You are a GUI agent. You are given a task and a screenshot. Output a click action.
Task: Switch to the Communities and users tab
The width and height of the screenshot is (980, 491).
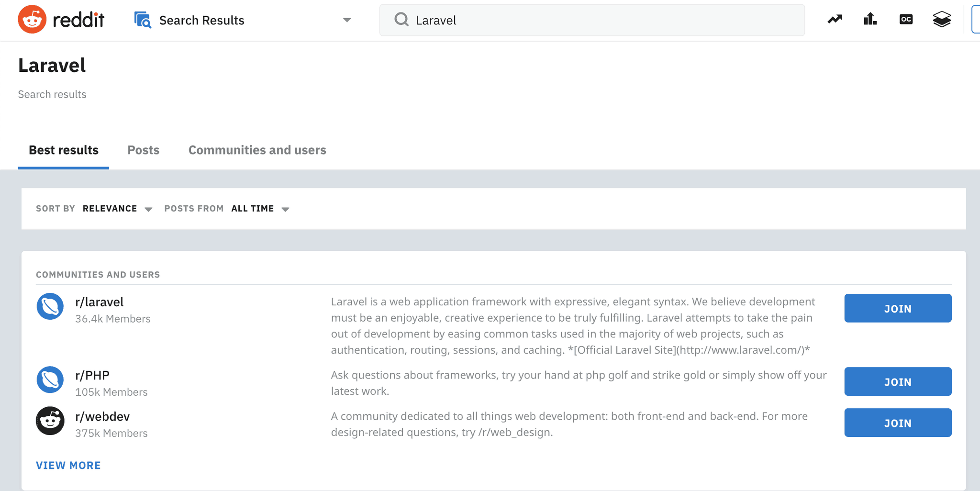pos(257,150)
